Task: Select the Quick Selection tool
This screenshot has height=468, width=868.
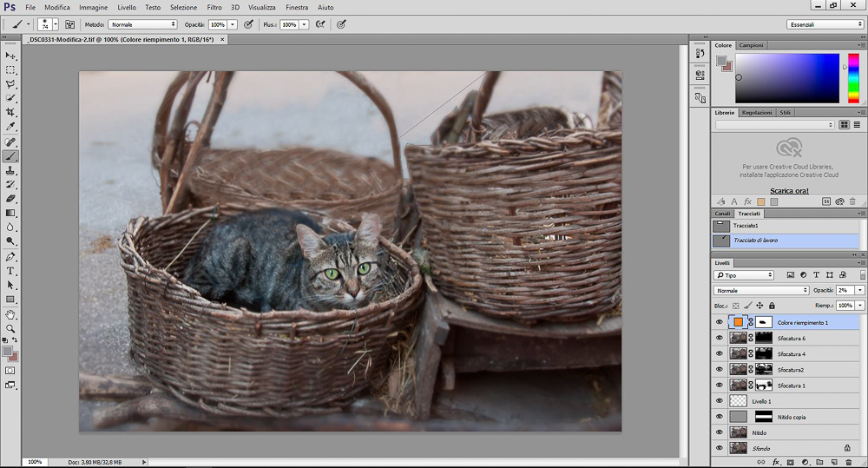Action: 10,98
